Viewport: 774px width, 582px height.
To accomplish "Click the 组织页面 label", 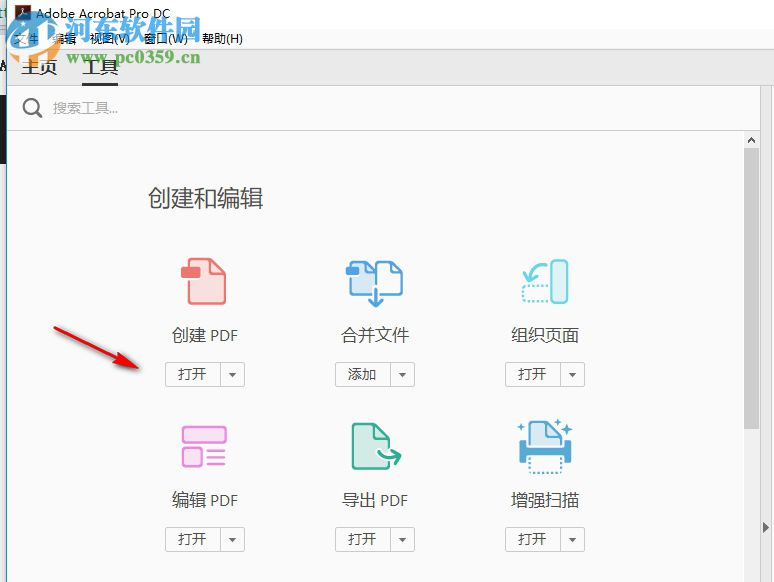I will pyautogui.click(x=545, y=335).
